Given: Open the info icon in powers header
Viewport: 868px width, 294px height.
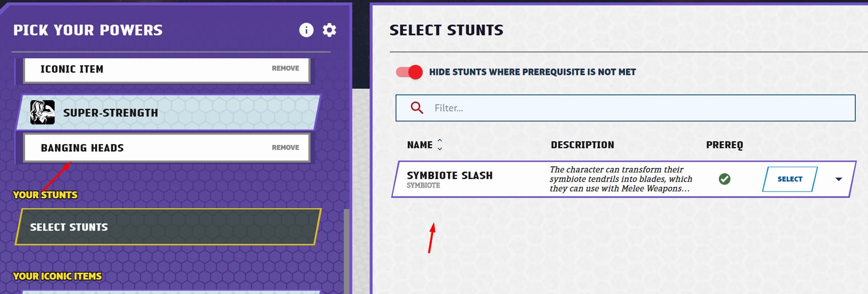Looking at the screenshot, I should pyautogui.click(x=306, y=30).
